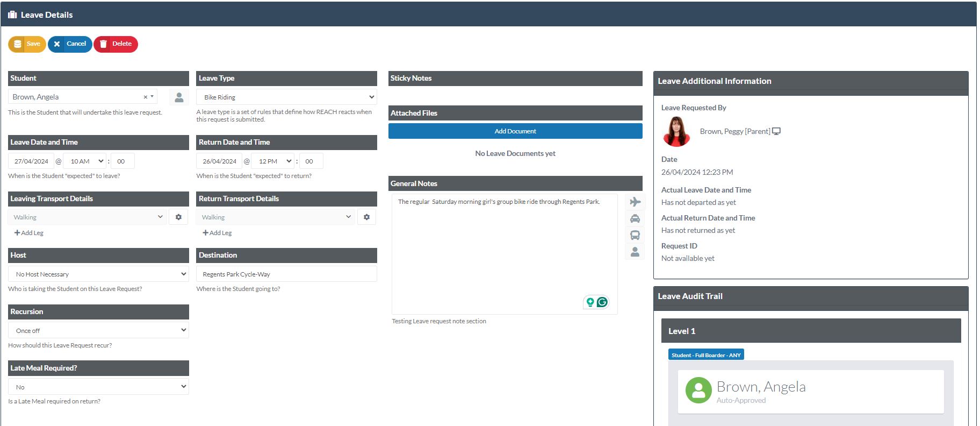Image resolution: width=980 pixels, height=426 pixels.
Task: Click the 'Has not departed as yet' text
Action: tap(698, 203)
